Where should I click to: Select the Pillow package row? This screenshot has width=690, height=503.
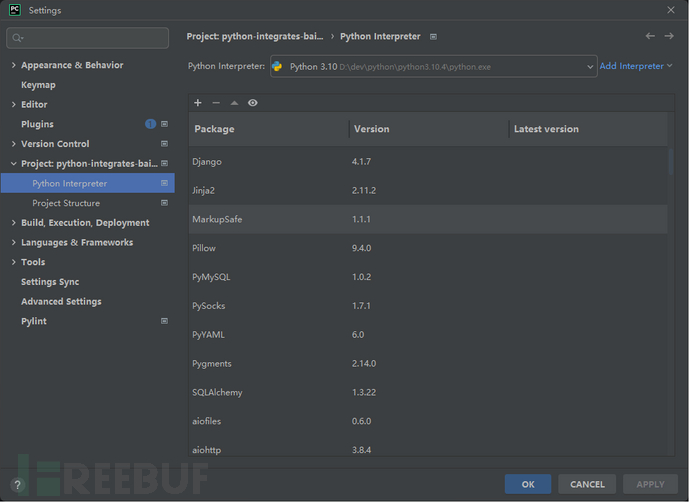(x=428, y=248)
